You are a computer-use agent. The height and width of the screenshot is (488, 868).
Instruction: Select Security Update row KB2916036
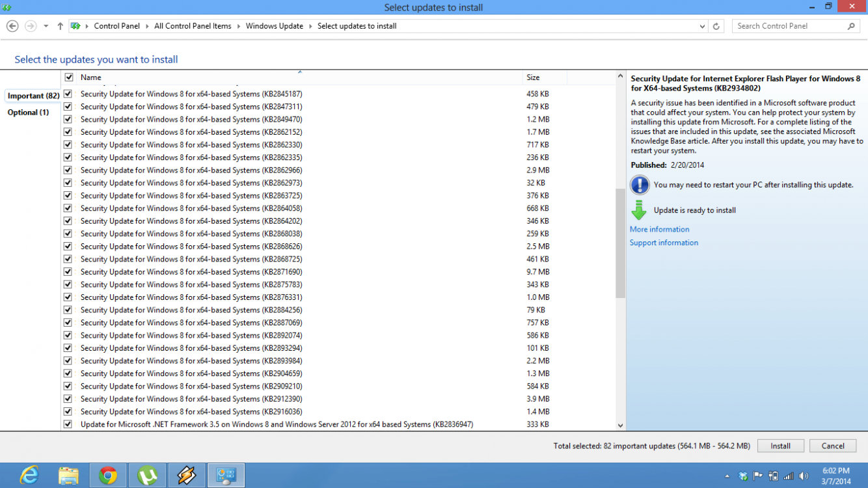click(x=338, y=412)
